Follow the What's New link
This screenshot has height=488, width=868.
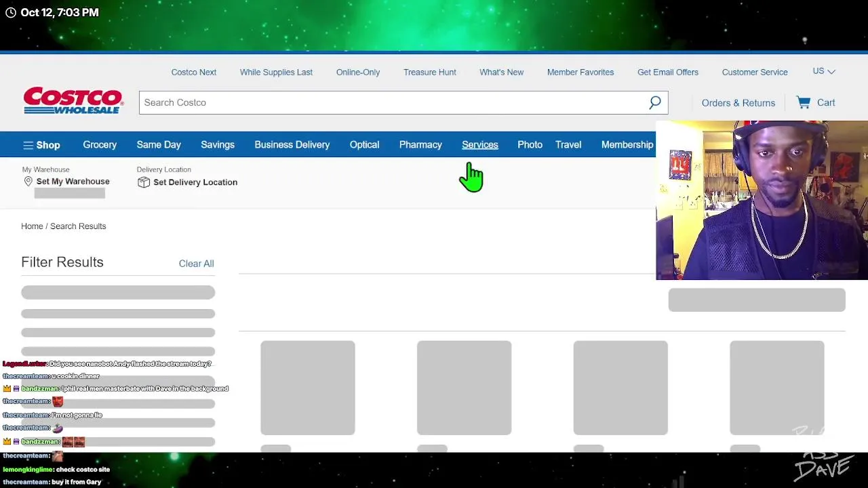502,72
